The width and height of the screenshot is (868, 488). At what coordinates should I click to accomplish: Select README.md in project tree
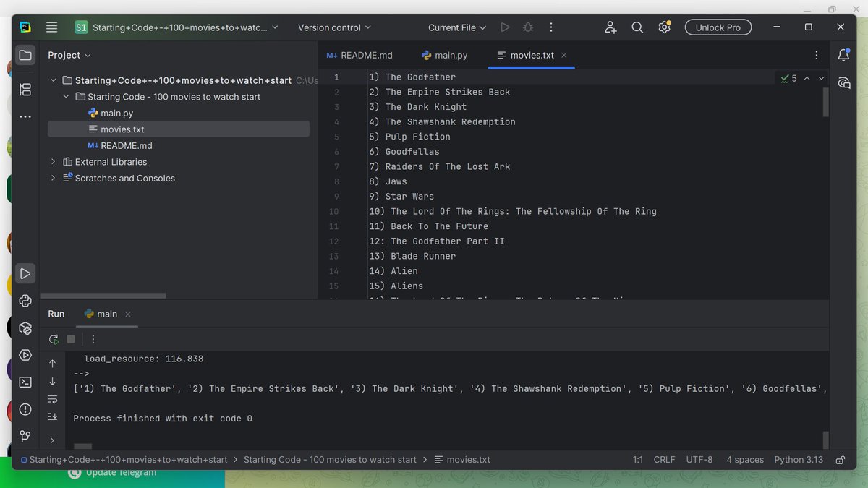119,145
